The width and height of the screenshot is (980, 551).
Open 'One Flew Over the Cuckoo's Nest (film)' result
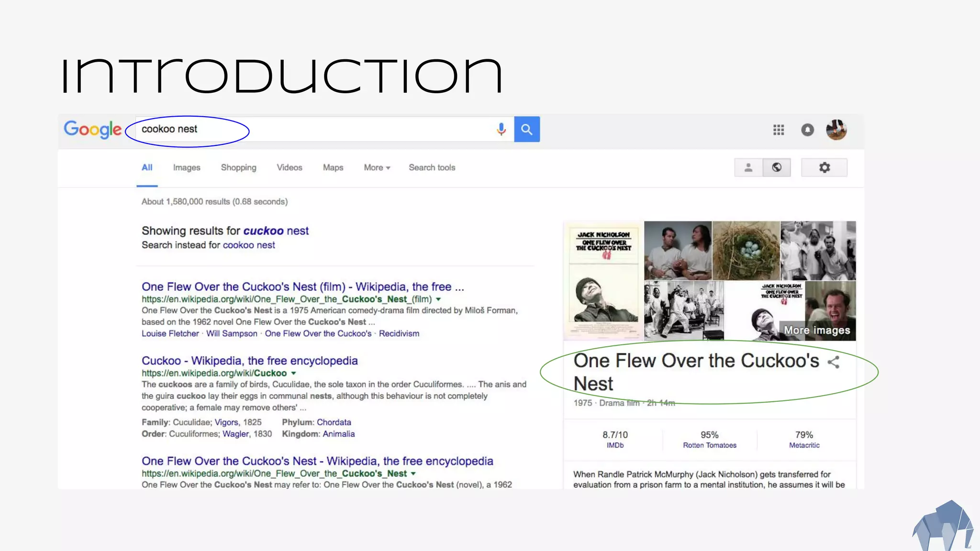point(302,287)
